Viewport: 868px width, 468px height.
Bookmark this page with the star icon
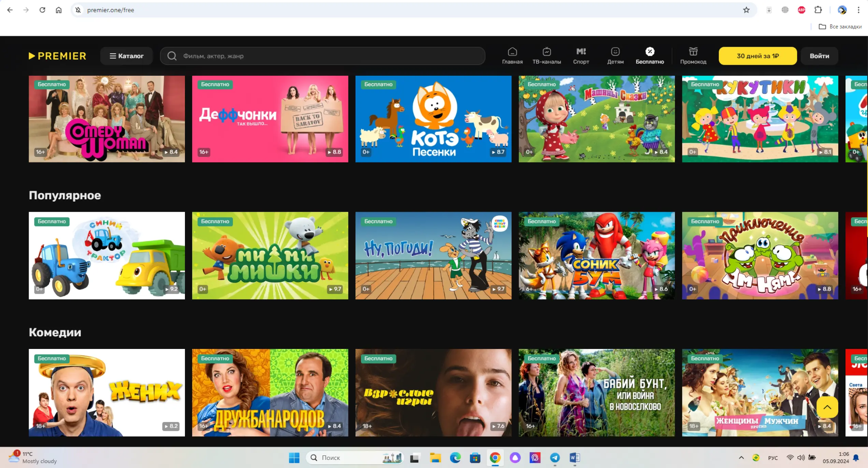click(x=746, y=10)
